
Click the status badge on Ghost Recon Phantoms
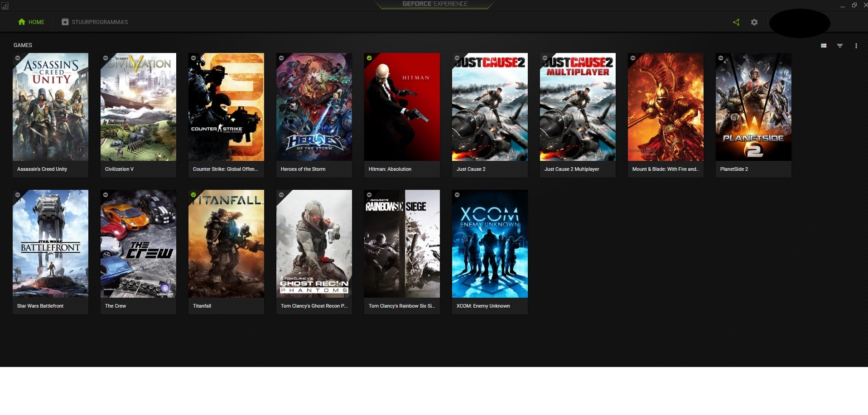(281, 195)
